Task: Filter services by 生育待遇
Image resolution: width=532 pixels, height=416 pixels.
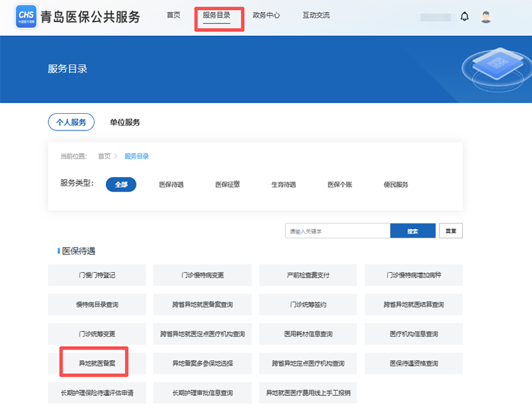Action: 283,184
